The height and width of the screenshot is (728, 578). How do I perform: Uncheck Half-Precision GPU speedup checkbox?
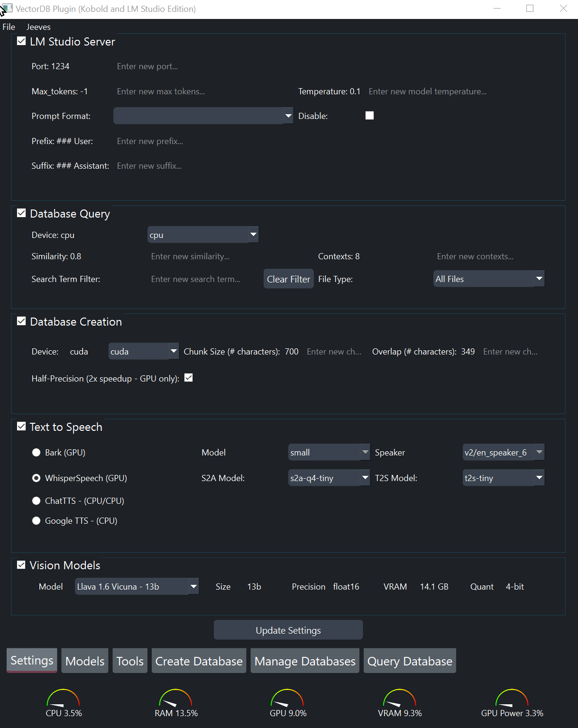pyautogui.click(x=189, y=378)
